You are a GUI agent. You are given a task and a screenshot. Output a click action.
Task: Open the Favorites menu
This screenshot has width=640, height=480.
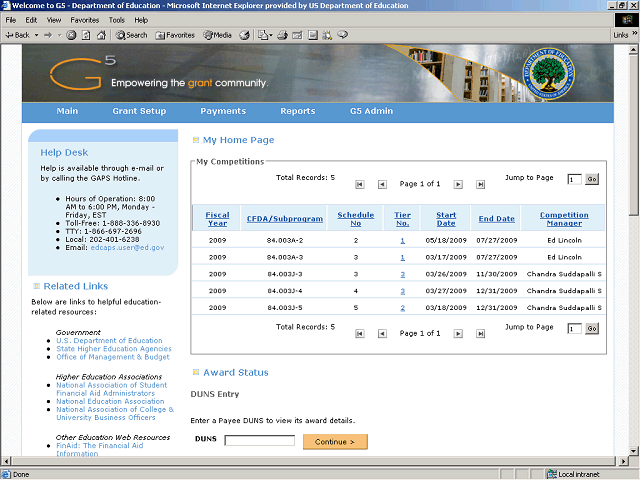(84, 20)
